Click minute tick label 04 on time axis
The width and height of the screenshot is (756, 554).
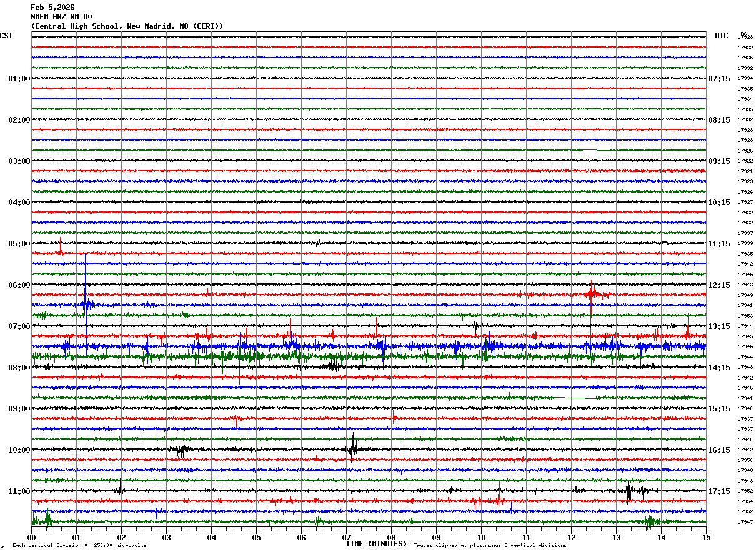[211, 537]
